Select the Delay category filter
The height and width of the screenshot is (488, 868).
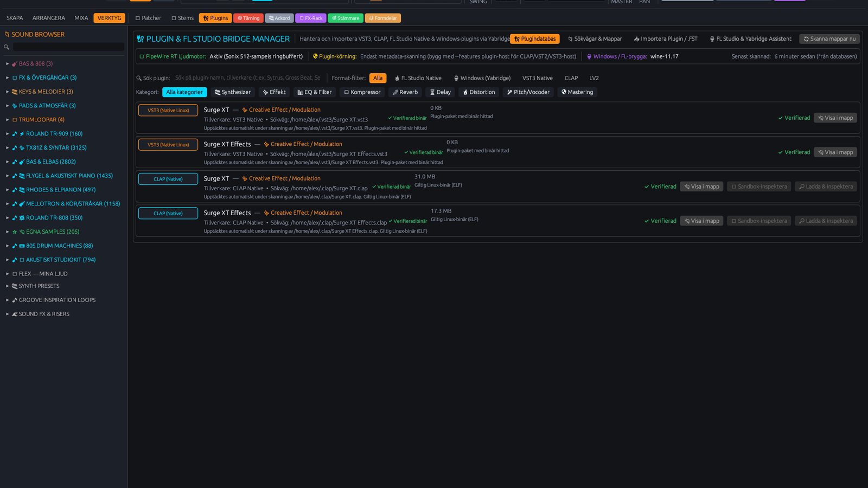pos(441,92)
